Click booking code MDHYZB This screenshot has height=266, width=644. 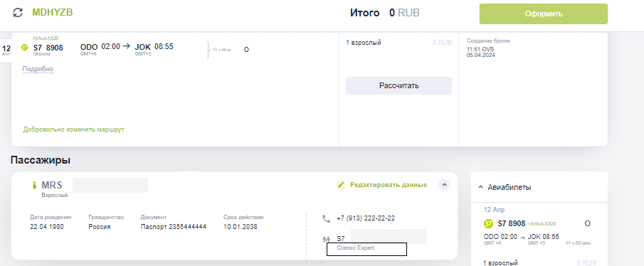pyautogui.click(x=53, y=13)
